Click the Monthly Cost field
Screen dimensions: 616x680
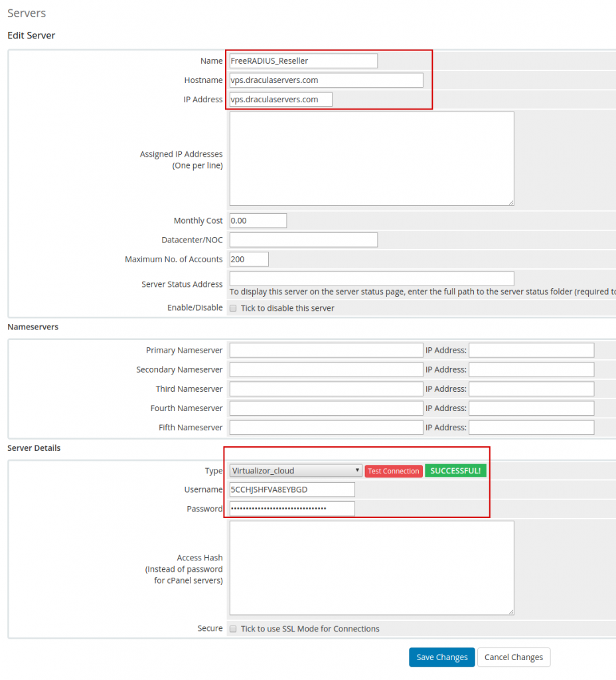(258, 220)
